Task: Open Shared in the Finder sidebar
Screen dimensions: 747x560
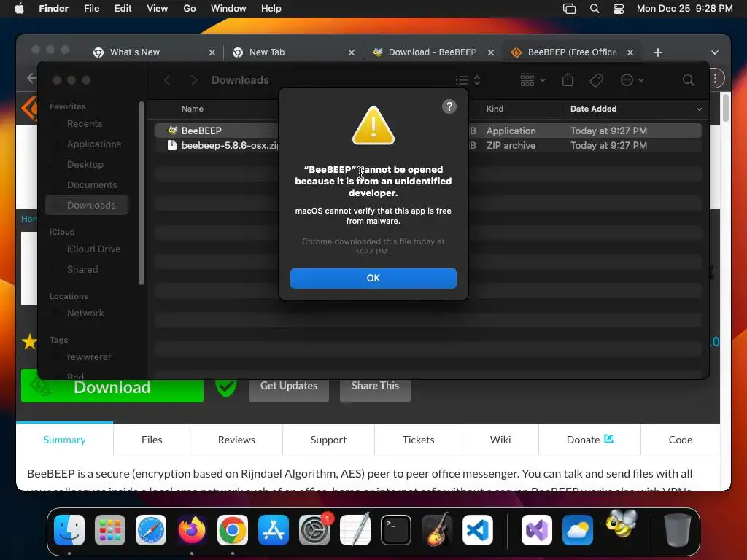Action: point(82,270)
